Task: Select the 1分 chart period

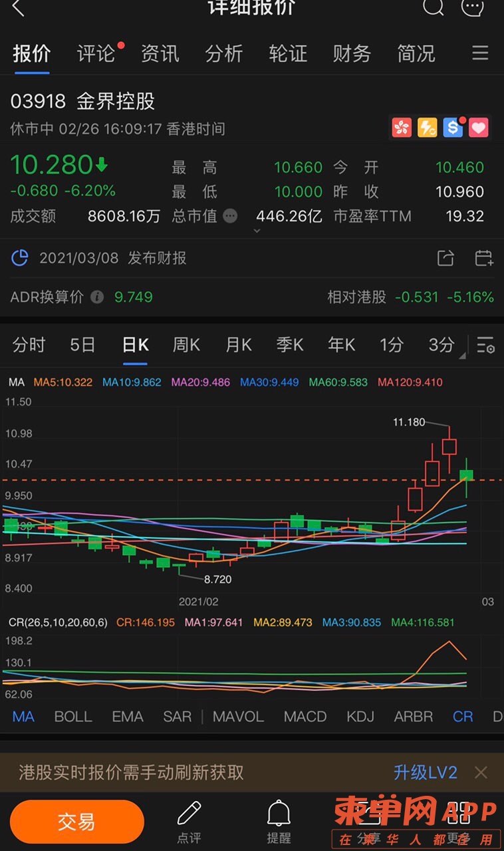Action: pos(391,345)
